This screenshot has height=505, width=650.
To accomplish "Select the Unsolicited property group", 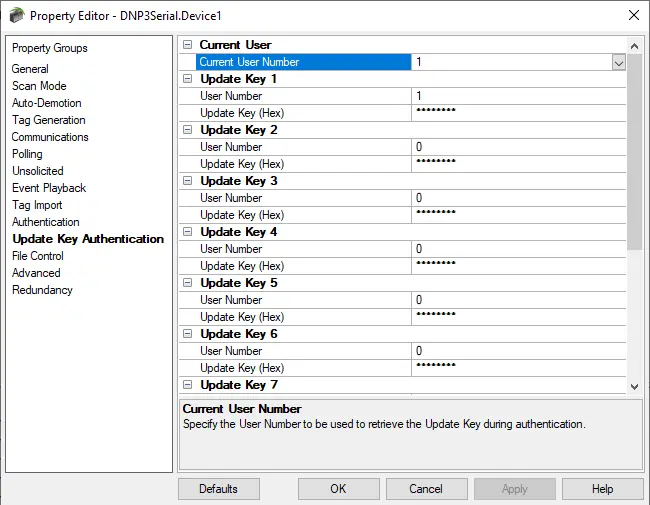I will click(38, 171).
